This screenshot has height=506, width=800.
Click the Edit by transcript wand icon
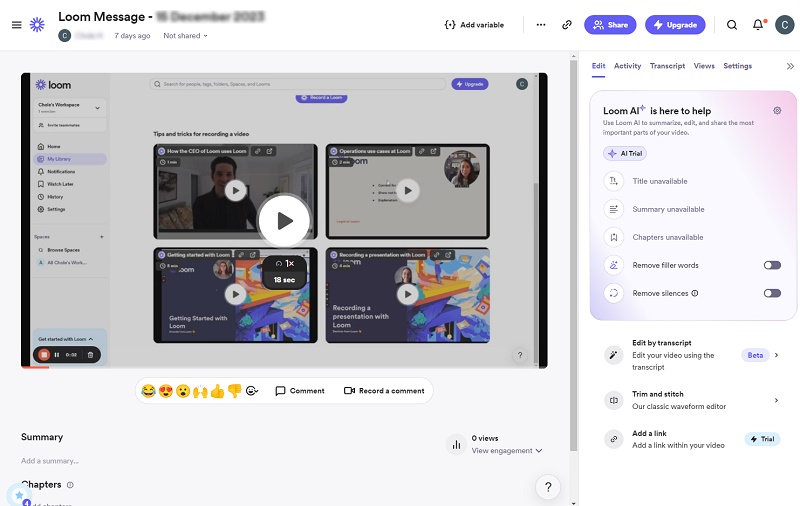(614, 355)
